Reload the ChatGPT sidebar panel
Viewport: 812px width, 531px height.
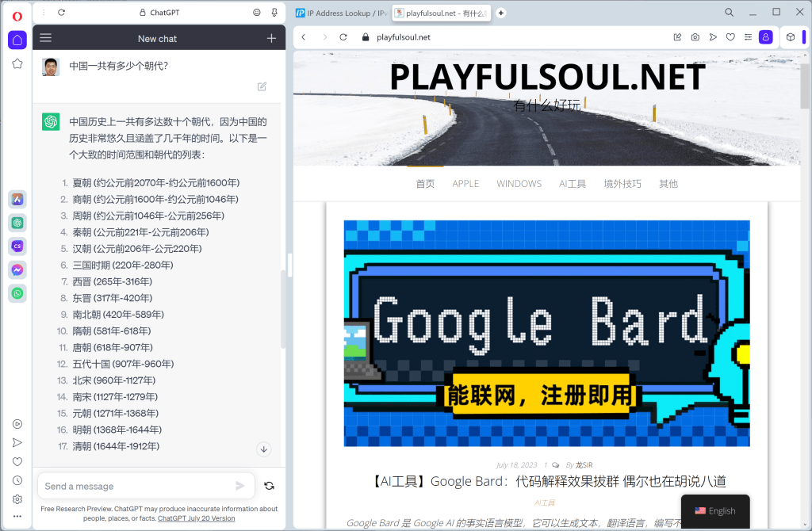61,13
